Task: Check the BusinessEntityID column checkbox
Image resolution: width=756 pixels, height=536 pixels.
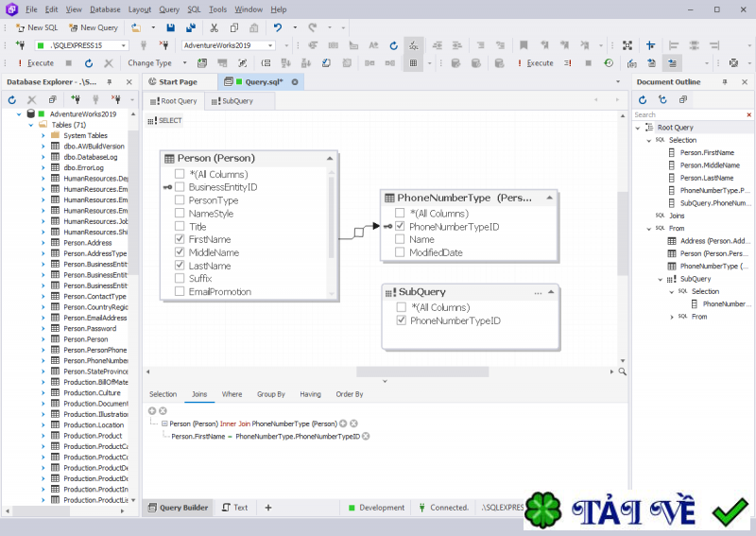Action: (180, 187)
